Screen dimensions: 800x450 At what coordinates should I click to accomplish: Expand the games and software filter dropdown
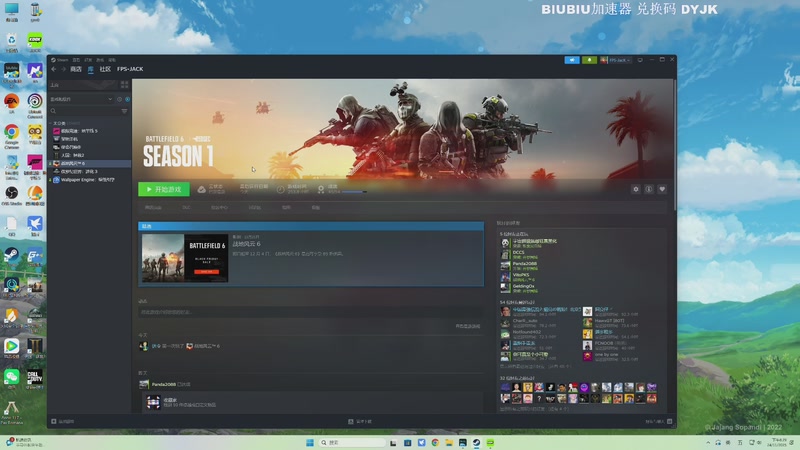point(82,99)
